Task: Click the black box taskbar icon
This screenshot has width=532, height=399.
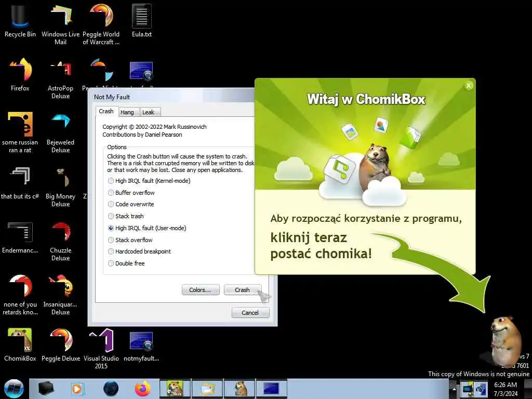Action: (x=46, y=389)
